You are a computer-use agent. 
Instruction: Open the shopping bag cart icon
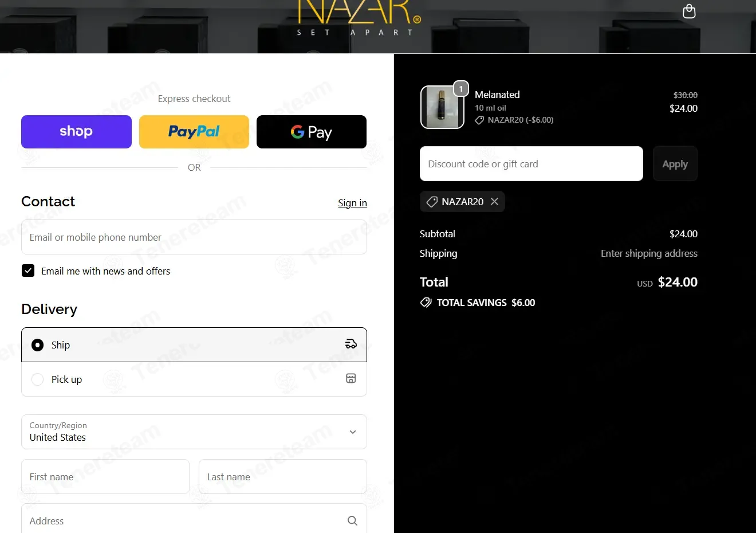point(689,11)
